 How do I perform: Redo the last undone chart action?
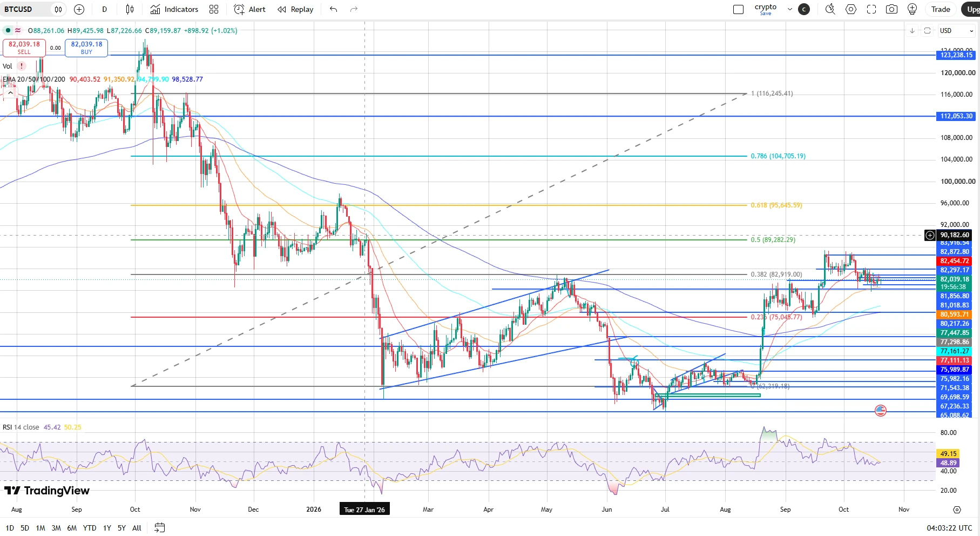point(354,9)
